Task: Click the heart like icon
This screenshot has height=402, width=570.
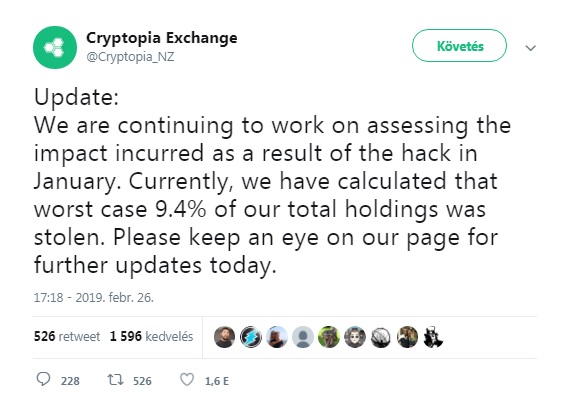Action: point(187,379)
